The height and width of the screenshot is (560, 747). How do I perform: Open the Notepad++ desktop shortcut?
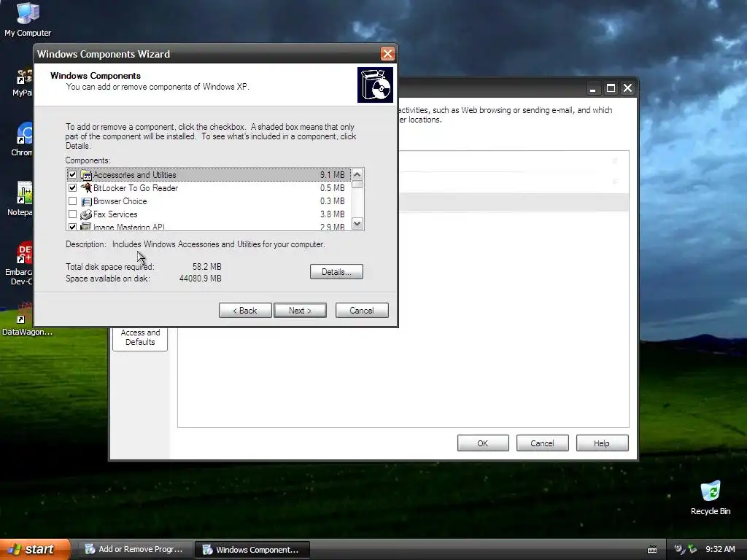(21, 199)
